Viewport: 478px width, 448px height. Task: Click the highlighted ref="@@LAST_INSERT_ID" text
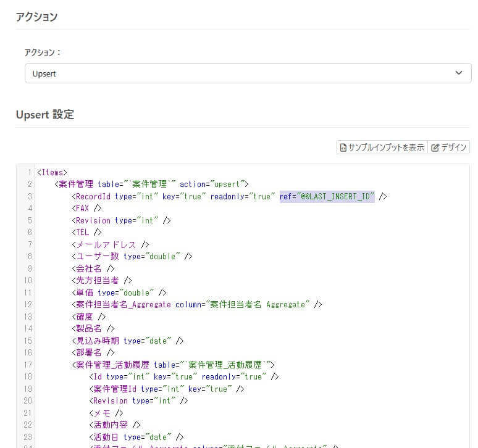(x=327, y=196)
